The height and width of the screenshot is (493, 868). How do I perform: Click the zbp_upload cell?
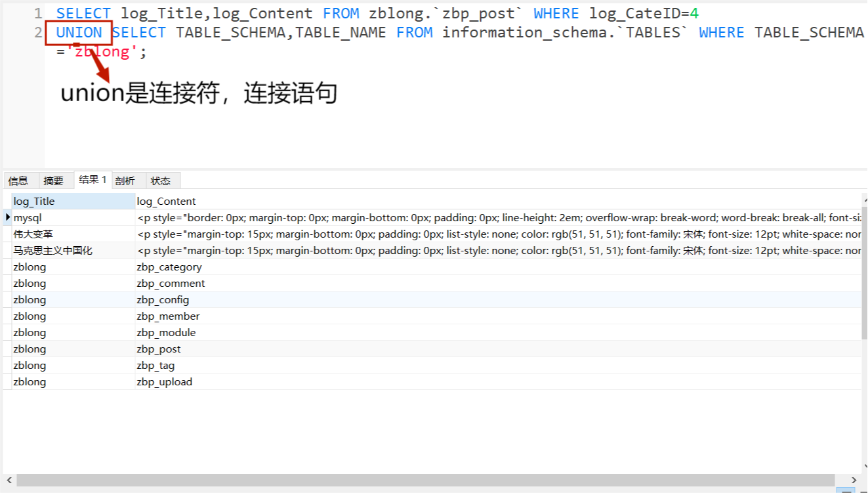point(498,381)
